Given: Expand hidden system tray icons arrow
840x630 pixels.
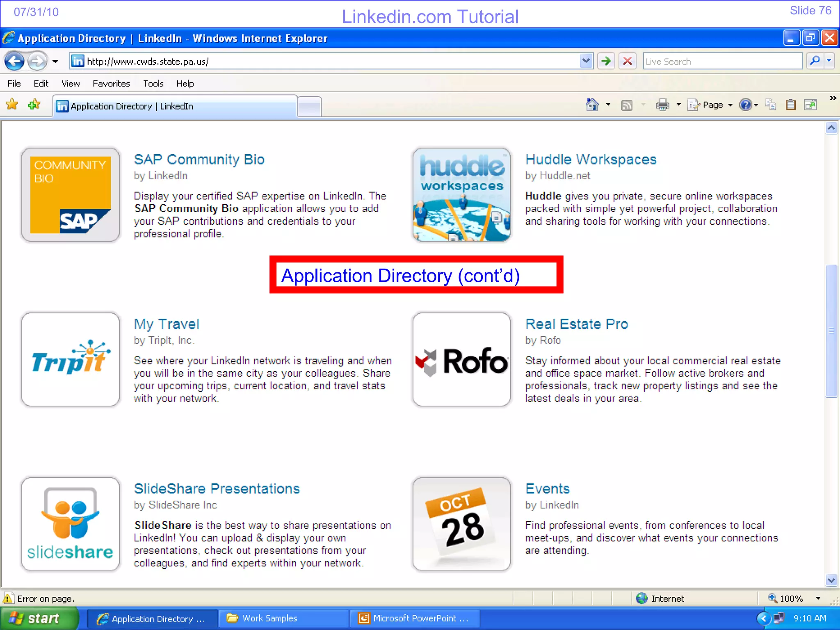Looking at the screenshot, I should click(763, 619).
